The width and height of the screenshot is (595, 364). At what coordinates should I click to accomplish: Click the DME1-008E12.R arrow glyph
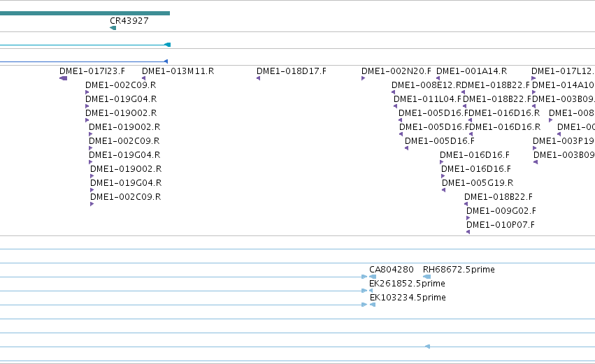[x=393, y=92]
